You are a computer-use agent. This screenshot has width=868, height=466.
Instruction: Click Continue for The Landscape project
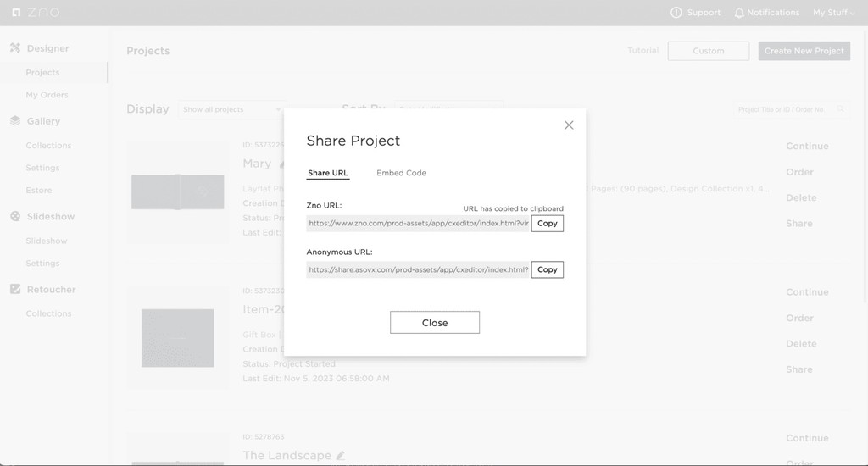(807, 438)
